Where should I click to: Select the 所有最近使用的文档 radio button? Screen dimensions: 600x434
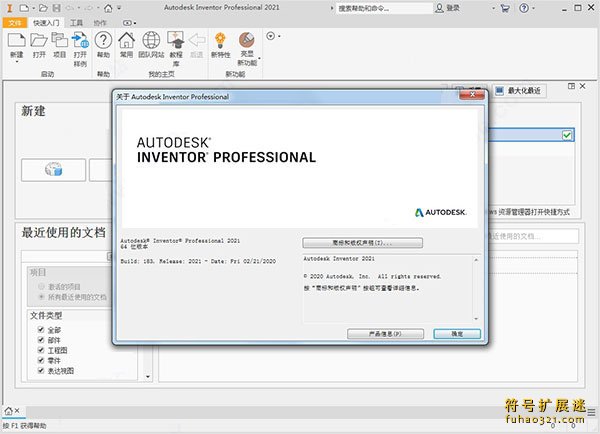click(41, 297)
